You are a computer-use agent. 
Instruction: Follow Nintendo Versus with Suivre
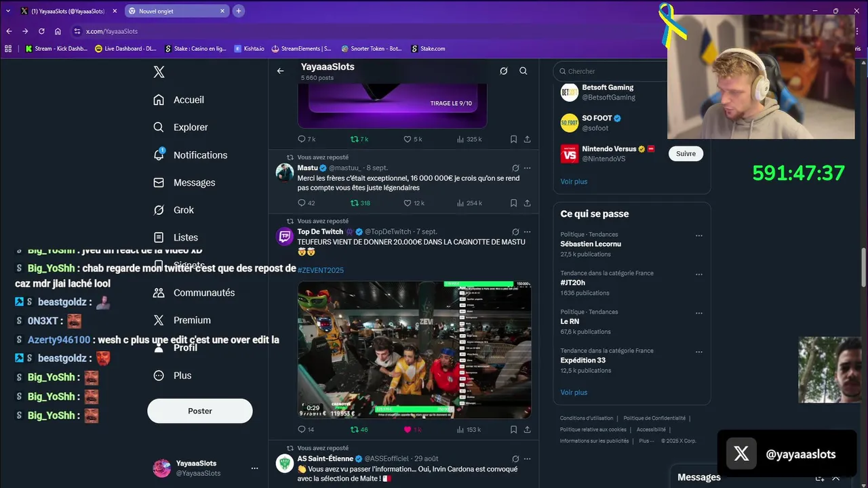click(x=686, y=154)
